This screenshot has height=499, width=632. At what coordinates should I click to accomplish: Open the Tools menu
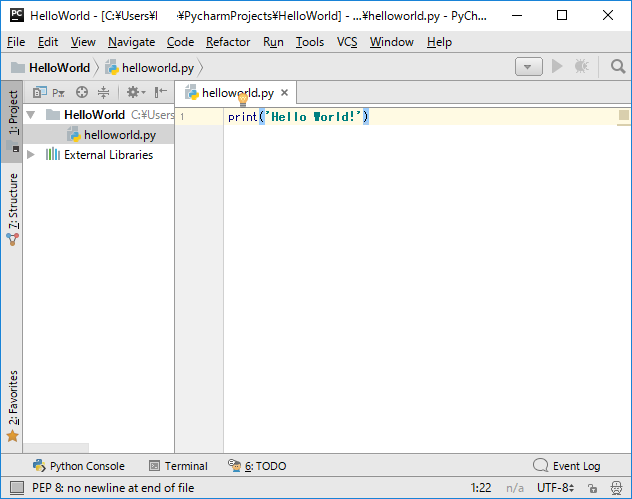point(310,42)
